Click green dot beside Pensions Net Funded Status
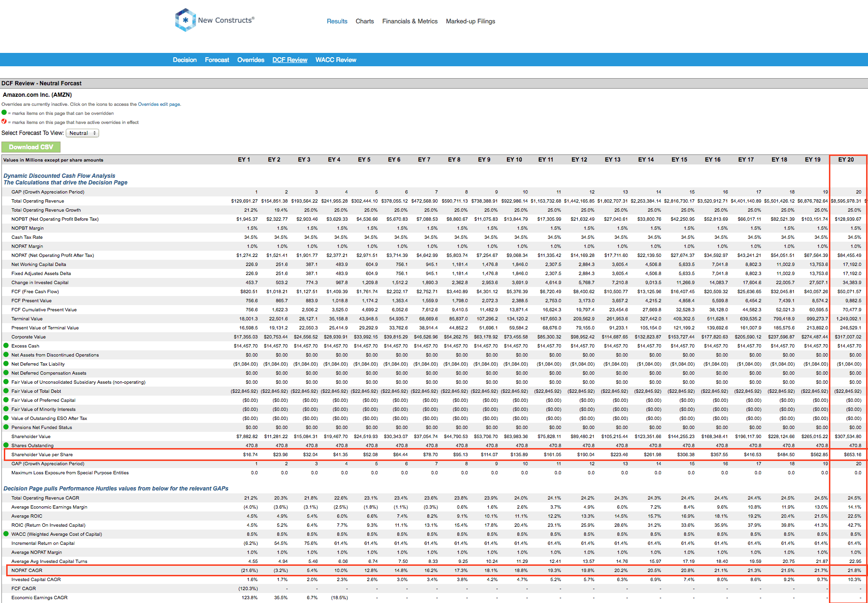This screenshot has width=868, height=603. (6, 427)
